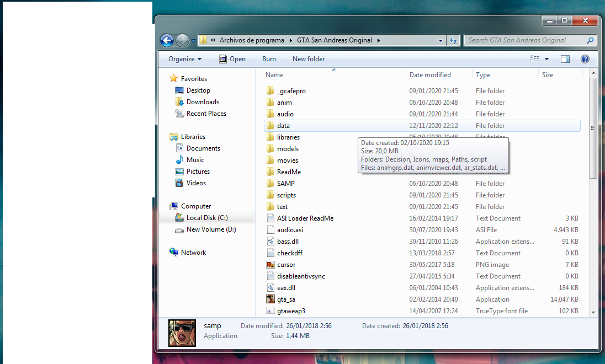This screenshot has width=605, height=364.
Task: Open Desktop in Favorites
Action: (x=198, y=90)
